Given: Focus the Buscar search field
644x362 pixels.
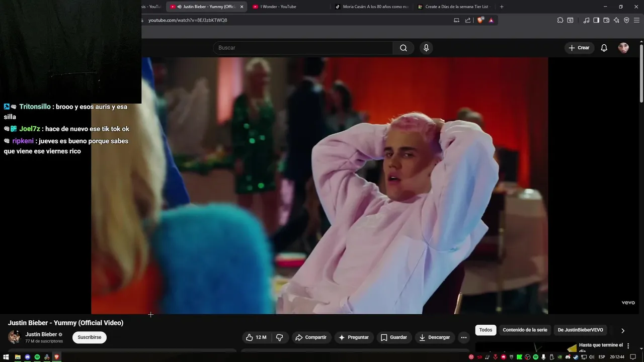Looking at the screenshot, I should coord(303,48).
